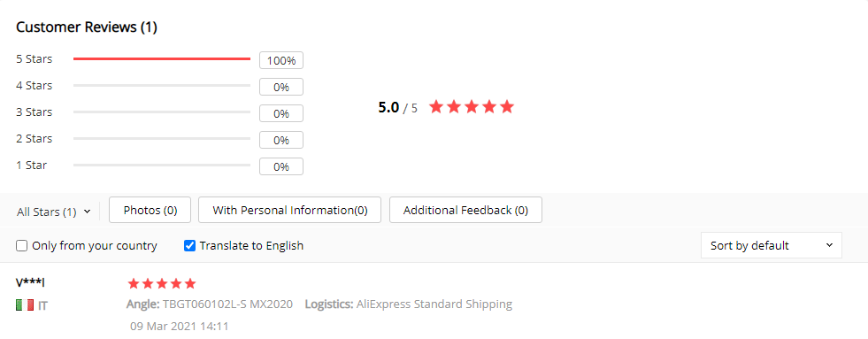Click the Italian flag icon
The height and width of the screenshot is (339, 868).
tap(25, 304)
